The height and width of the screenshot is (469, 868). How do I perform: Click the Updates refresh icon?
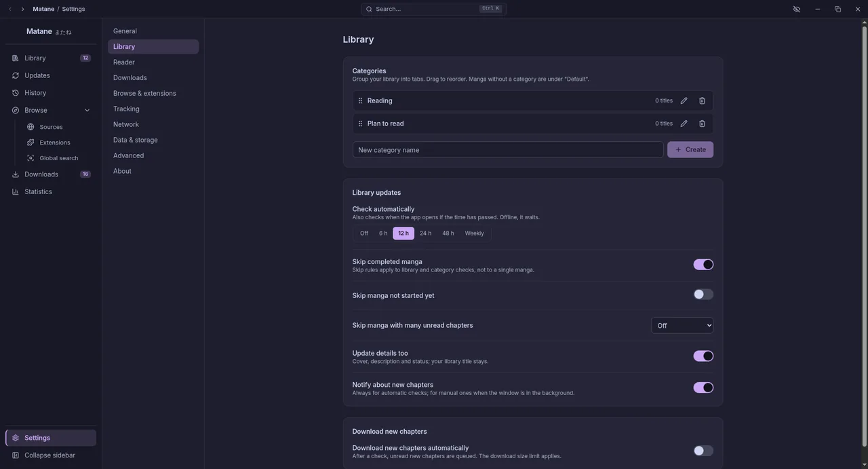[16, 75]
